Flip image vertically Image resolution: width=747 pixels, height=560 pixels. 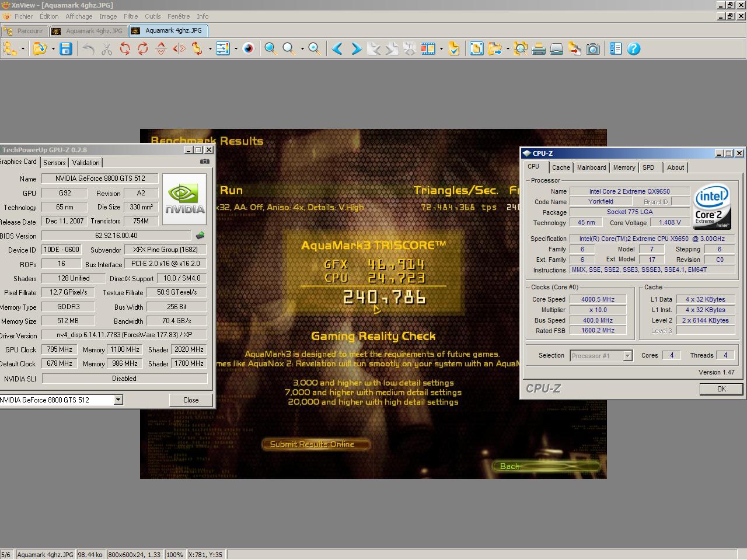click(161, 49)
